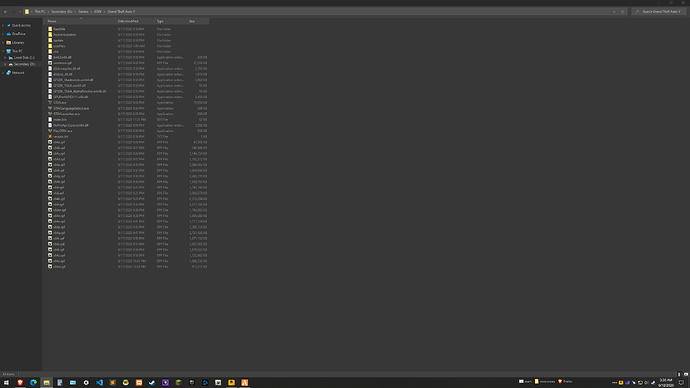The image size is (690, 388).
Task: Select the GTAVLauncher.exe application icon
Action: [50, 114]
